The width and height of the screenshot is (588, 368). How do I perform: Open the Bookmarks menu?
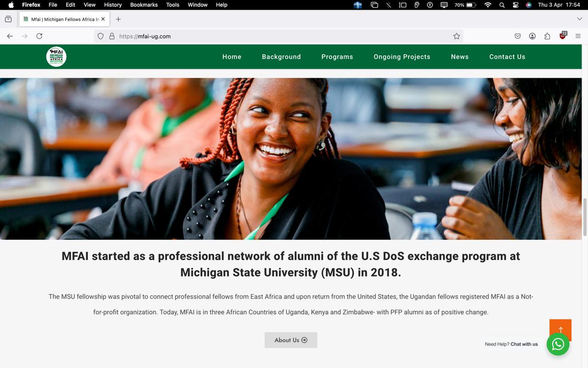(144, 5)
